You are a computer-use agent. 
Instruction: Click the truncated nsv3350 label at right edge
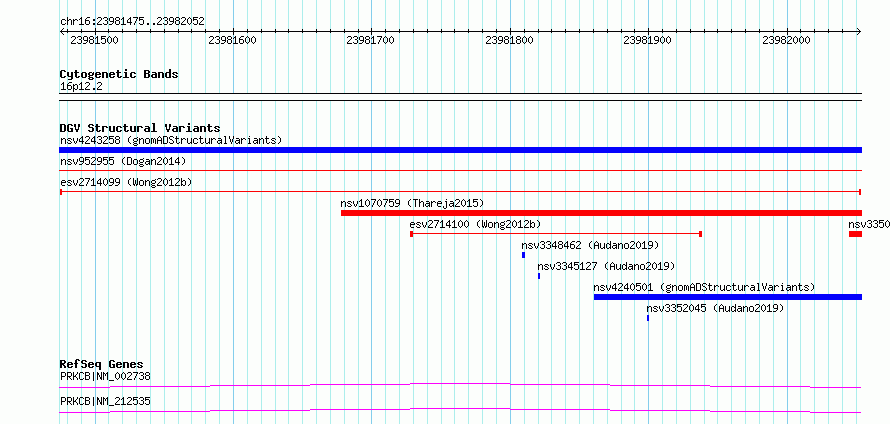tap(868, 224)
